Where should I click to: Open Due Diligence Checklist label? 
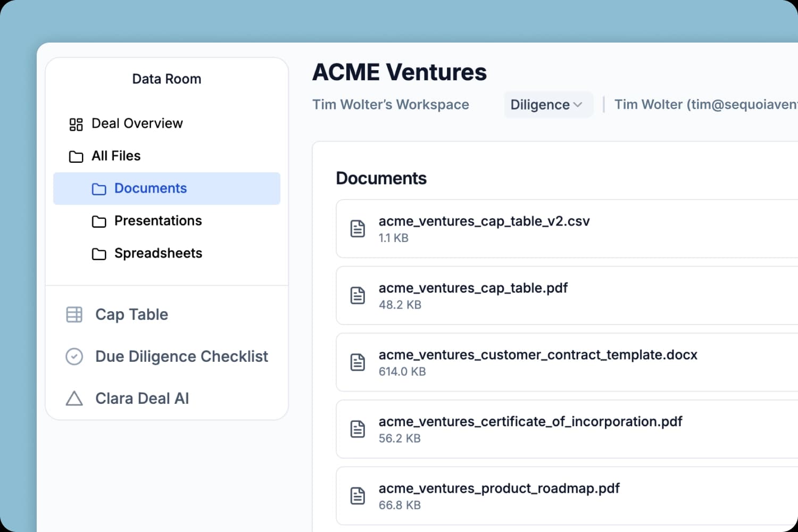[181, 356]
